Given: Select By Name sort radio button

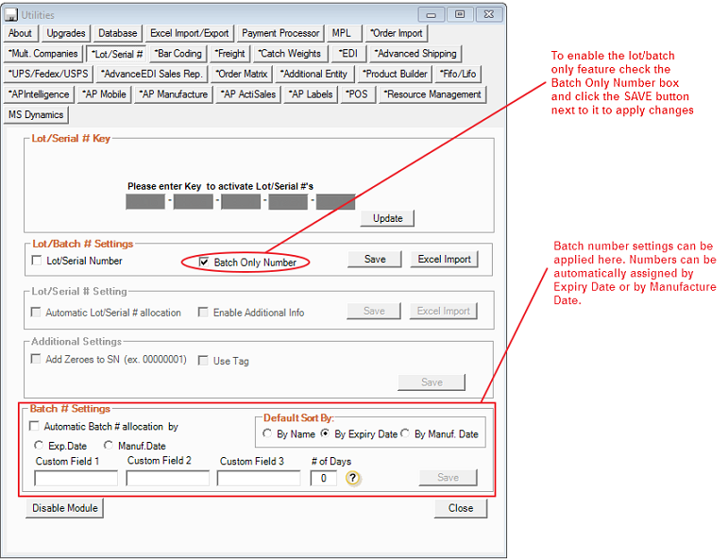Looking at the screenshot, I should (x=268, y=434).
